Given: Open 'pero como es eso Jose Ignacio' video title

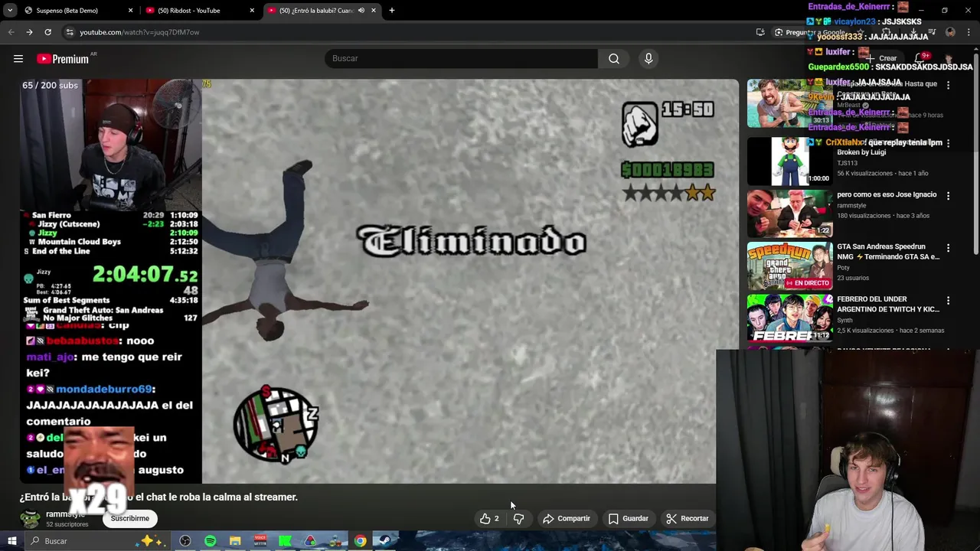Looking at the screenshot, I should tap(887, 194).
